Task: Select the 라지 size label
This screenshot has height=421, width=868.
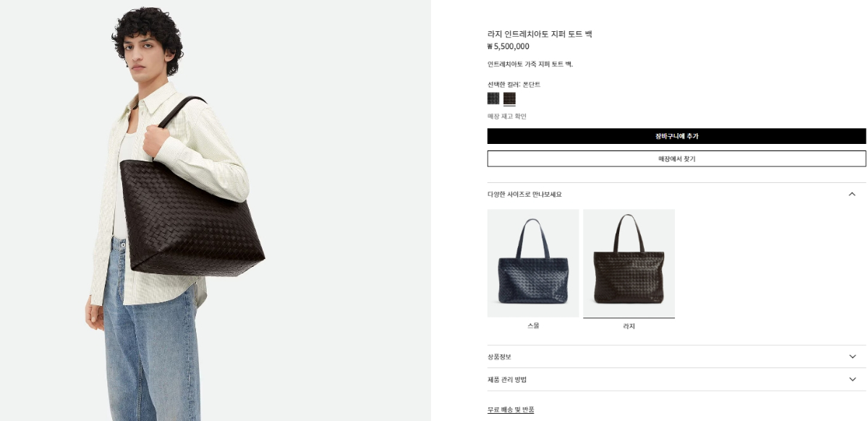Action: [629, 326]
